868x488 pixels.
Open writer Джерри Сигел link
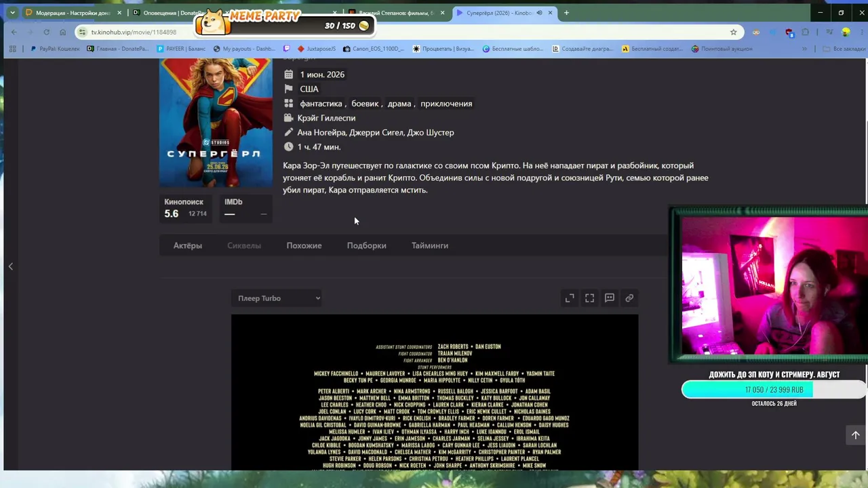coord(375,133)
